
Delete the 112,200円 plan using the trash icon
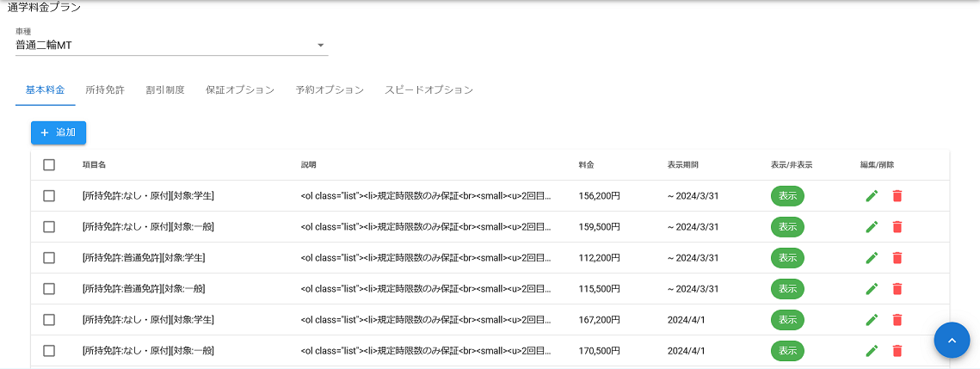pyautogui.click(x=897, y=258)
